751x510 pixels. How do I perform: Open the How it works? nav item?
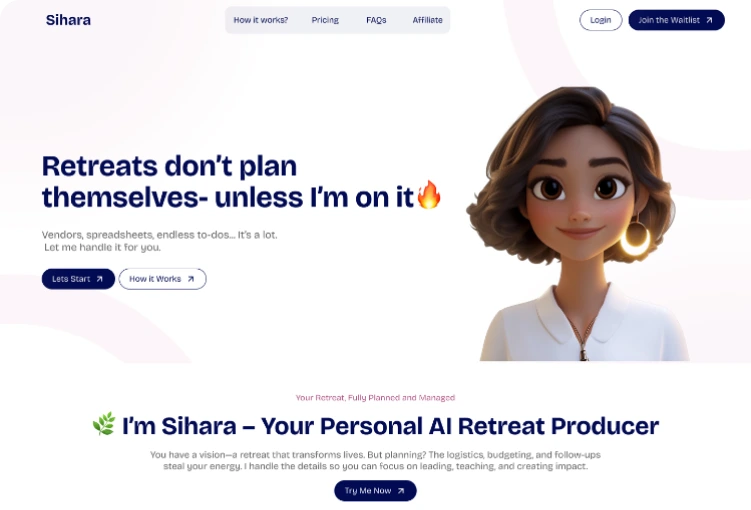tap(261, 20)
